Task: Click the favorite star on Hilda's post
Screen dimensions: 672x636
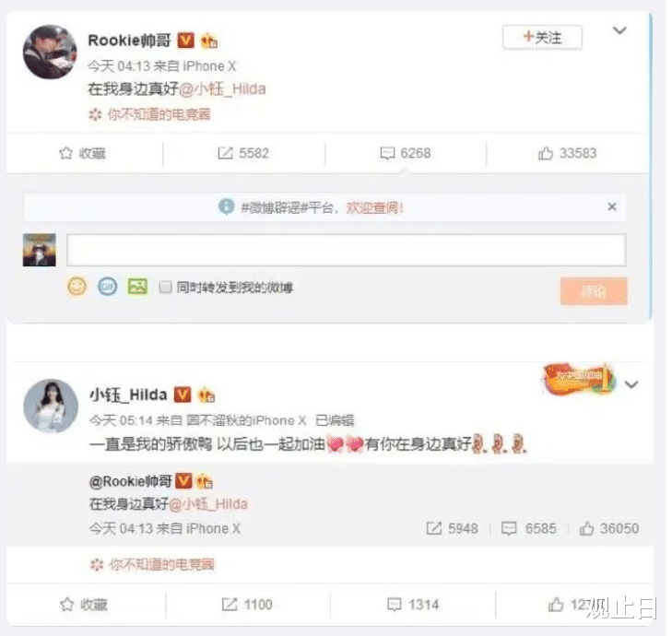Action: [x=67, y=605]
